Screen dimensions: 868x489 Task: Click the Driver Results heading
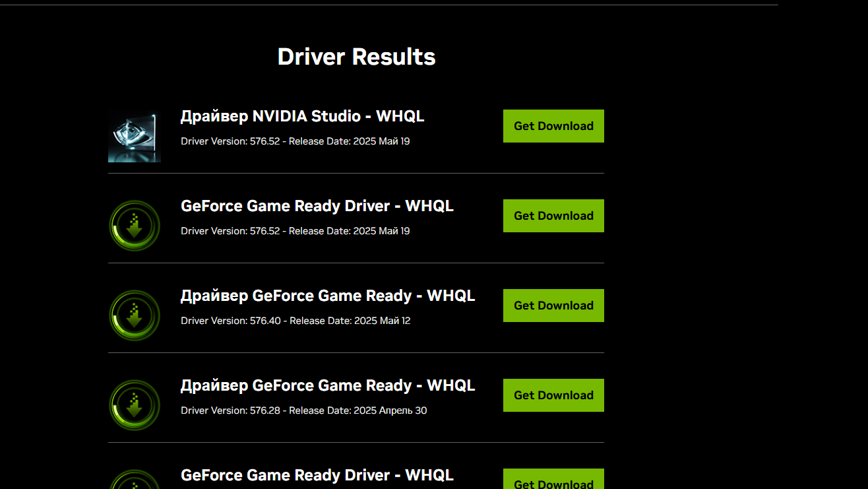(356, 57)
